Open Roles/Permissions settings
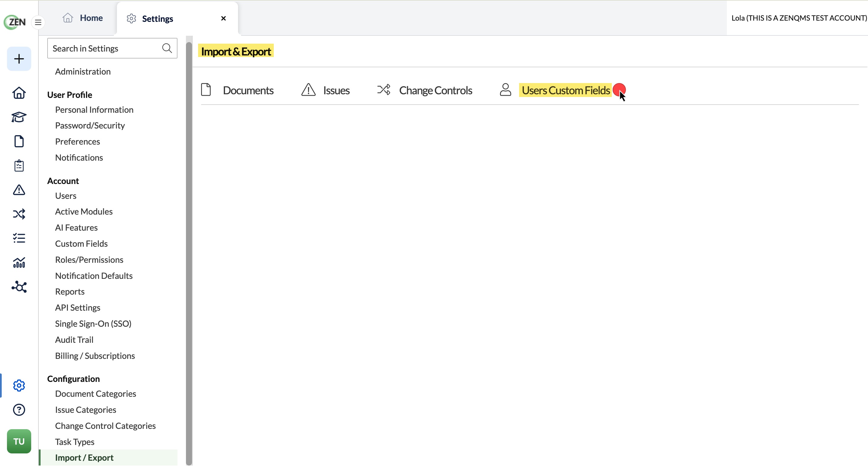This screenshot has height=471, width=868. click(x=89, y=260)
